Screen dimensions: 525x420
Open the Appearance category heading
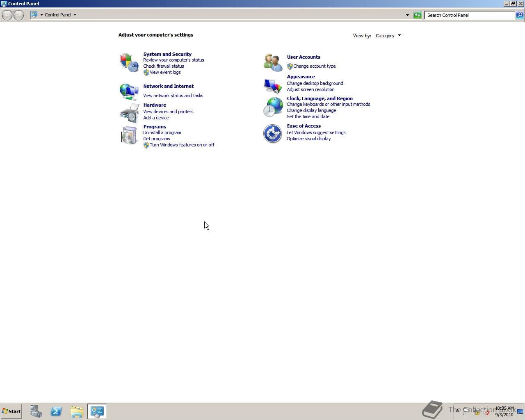pyautogui.click(x=301, y=77)
